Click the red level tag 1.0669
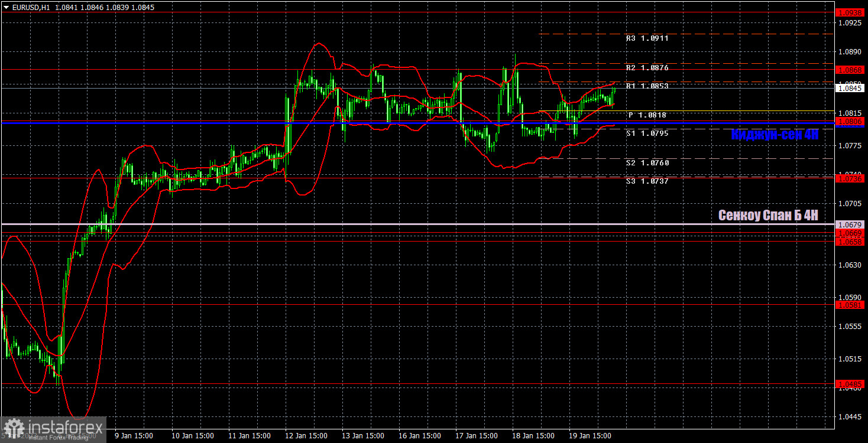Image resolution: width=868 pixels, height=443 pixels. (851, 234)
